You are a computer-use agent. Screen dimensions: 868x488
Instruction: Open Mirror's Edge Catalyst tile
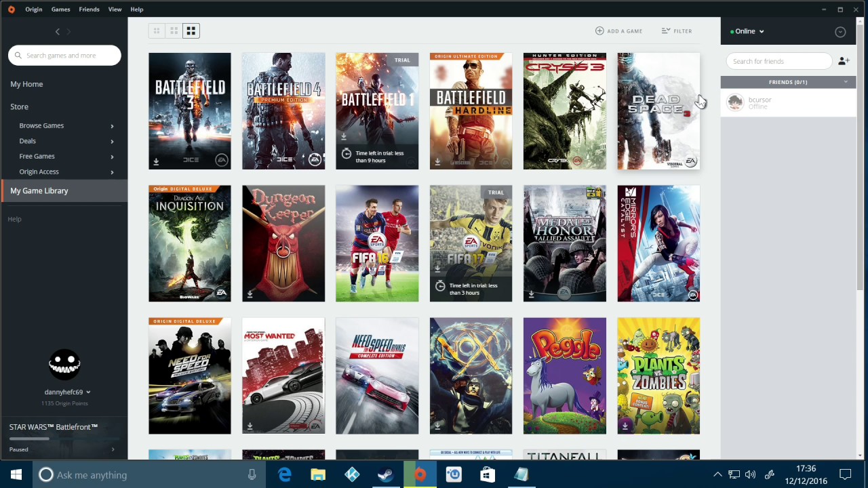click(x=658, y=243)
